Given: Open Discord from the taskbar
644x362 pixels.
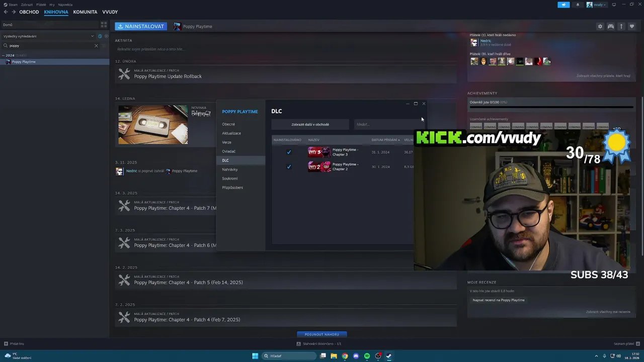Looking at the screenshot, I should 356,356.
